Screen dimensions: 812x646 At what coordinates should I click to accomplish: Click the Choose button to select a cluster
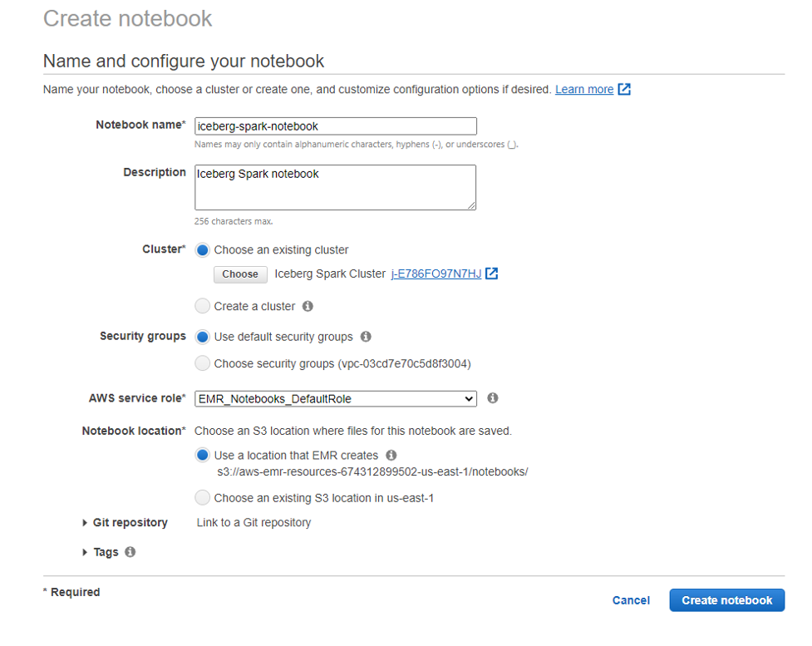click(239, 274)
